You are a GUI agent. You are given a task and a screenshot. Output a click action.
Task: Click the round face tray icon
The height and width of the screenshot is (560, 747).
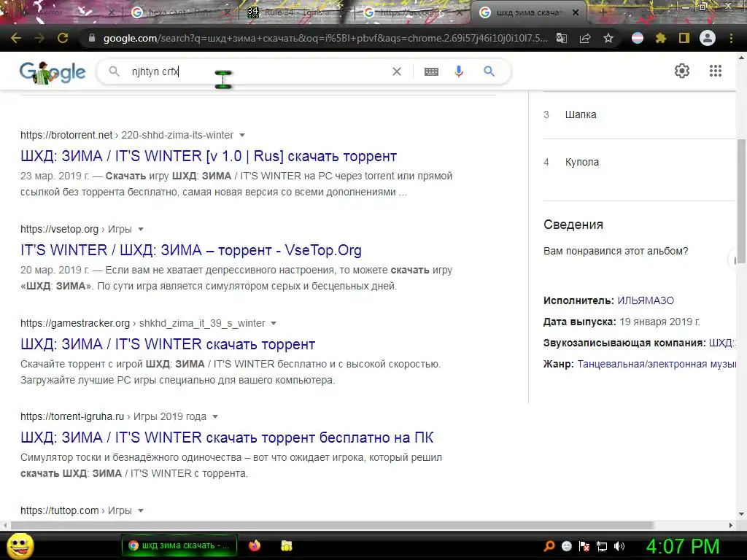pos(566,546)
